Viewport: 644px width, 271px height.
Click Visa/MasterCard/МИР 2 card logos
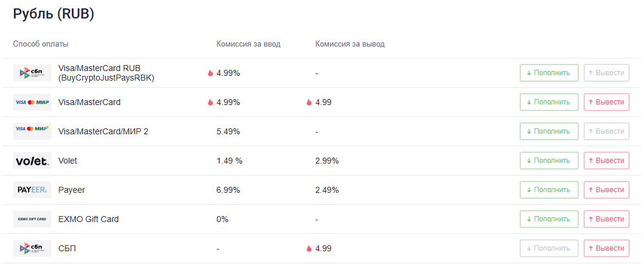32,131
